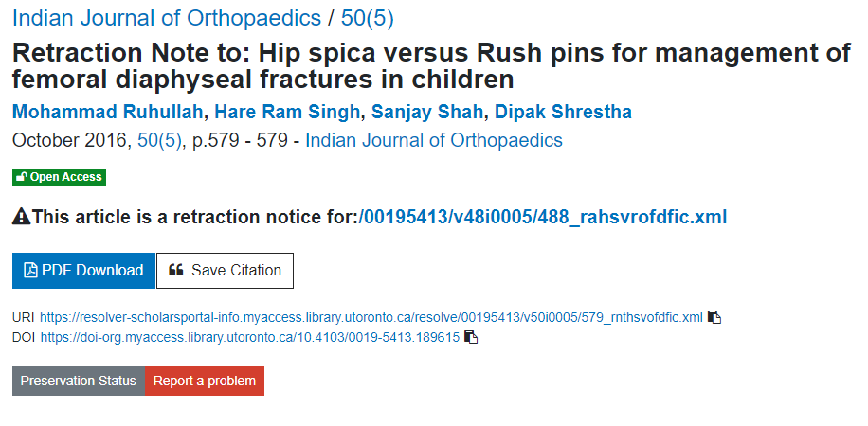The width and height of the screenshot is (868, 426).
Task: Open the Preservation Status button
Action: (78, 381)
